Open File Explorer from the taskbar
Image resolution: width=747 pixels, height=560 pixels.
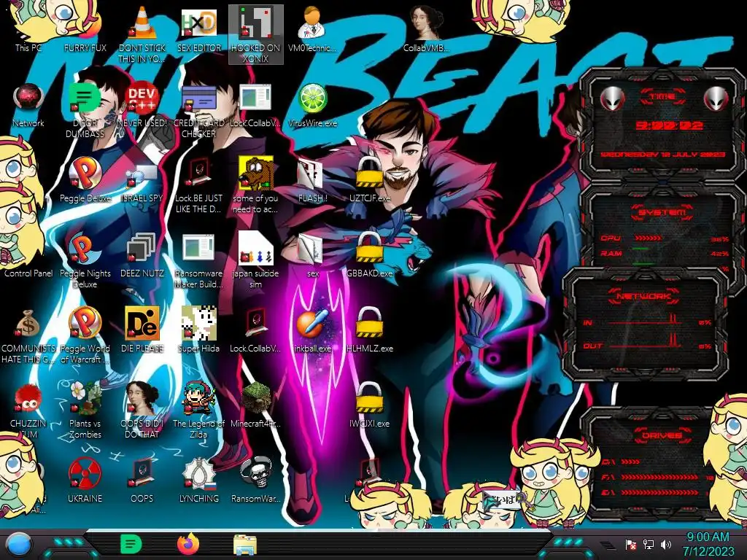245,544
